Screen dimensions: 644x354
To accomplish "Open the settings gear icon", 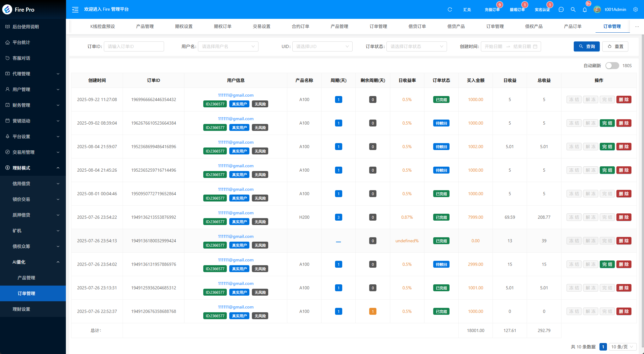I will [636, 9].
